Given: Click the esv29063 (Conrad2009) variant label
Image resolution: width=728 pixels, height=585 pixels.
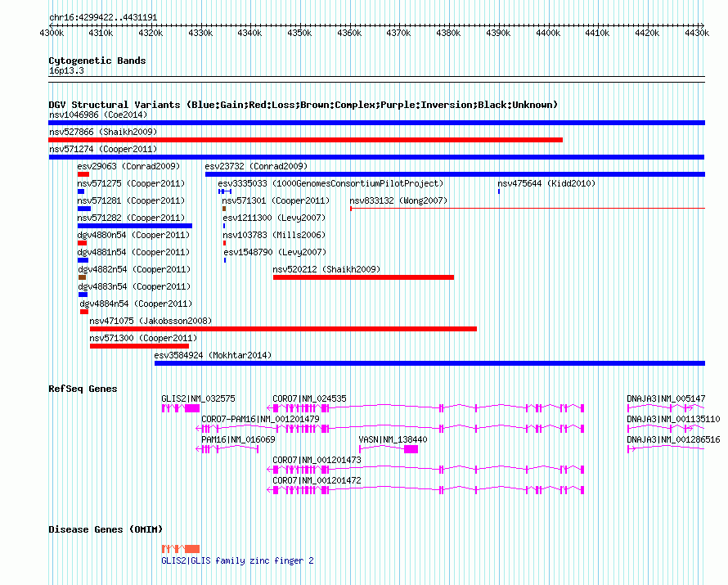Looking at the screenshot, I should (128, 166).
